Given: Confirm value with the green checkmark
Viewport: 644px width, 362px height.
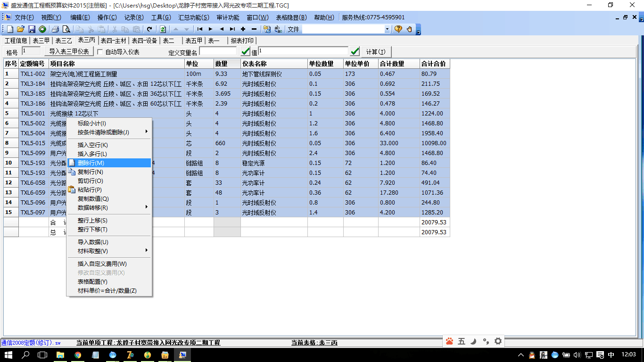Looking at the screenshot, I should click(x=355, y=51).
